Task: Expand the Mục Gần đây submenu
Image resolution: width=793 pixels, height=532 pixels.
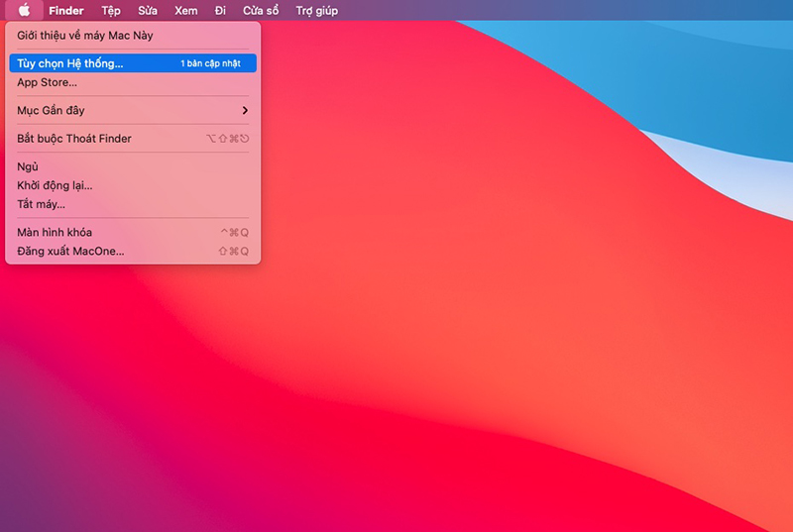Action: coord(133,110)
